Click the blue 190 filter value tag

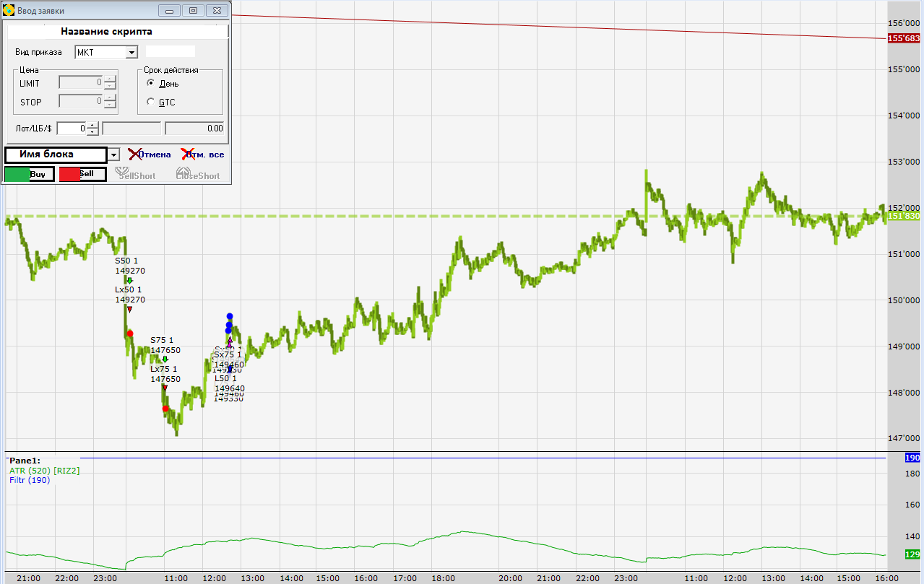click(x=912, y=458)
